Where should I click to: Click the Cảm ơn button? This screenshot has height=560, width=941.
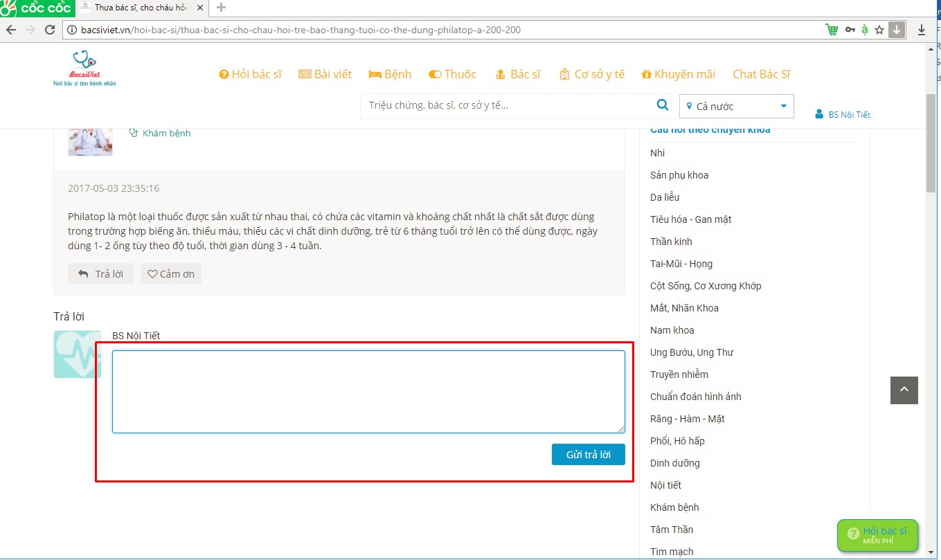[171, 274]
